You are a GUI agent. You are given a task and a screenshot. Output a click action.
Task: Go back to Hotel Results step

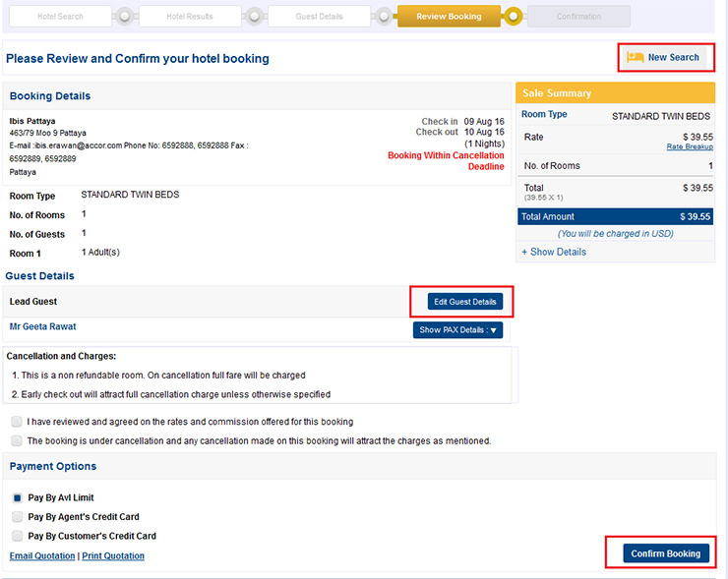pyautogui.click(x=190, y=17)
